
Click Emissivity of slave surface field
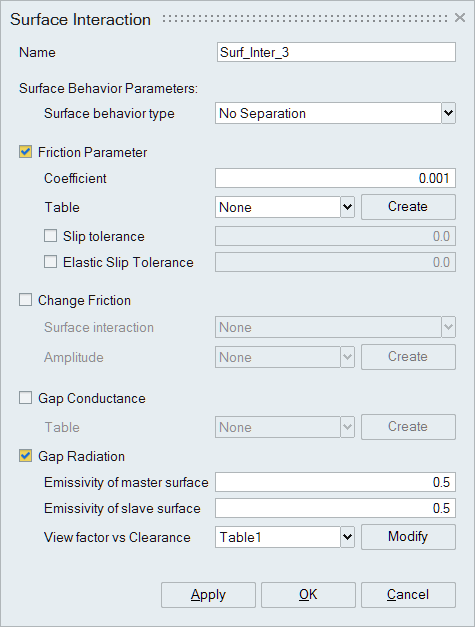(335, 508)
